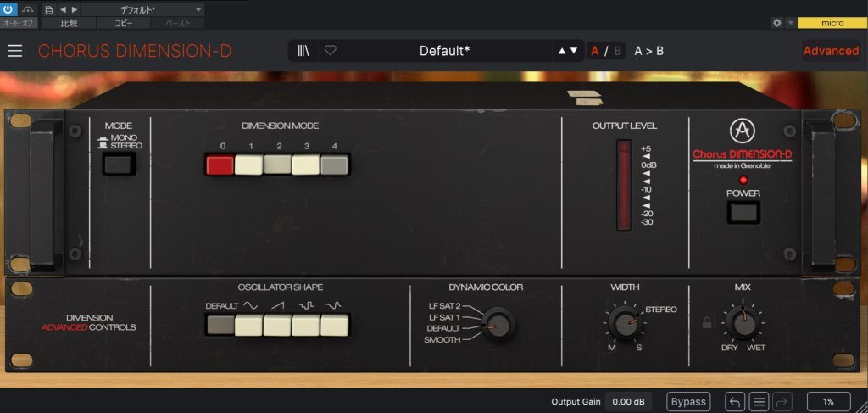The image size is (868, 413).
Task: Open the edit history list icon
Action: tap(759, 402)
